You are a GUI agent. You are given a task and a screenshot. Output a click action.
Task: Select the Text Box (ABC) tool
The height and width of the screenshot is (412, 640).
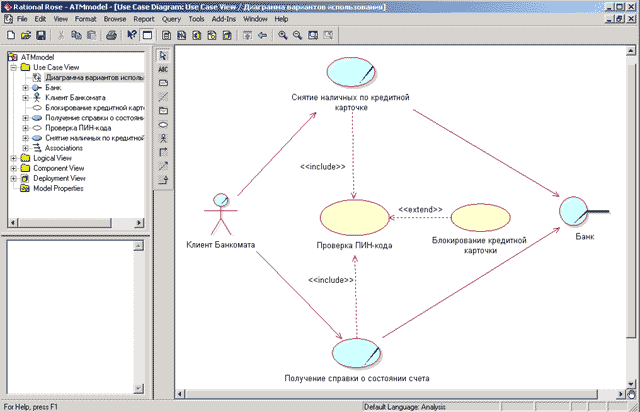pos(164,68)
